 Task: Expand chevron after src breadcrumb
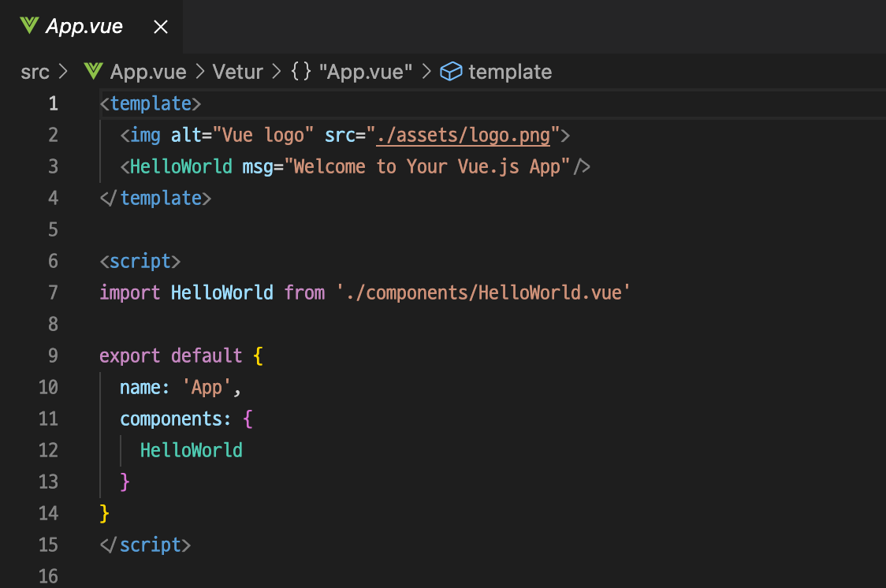(63, 71)
